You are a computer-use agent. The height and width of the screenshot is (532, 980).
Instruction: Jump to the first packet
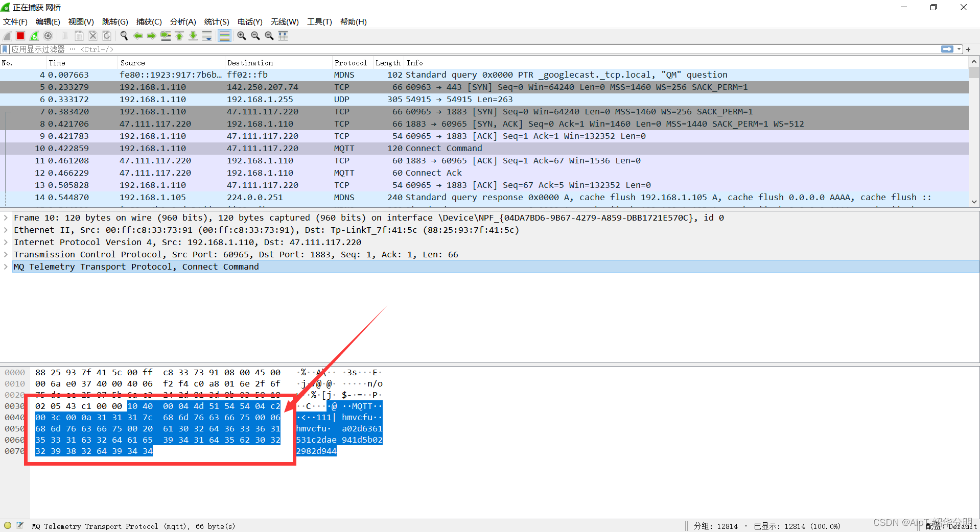point(179,36)
